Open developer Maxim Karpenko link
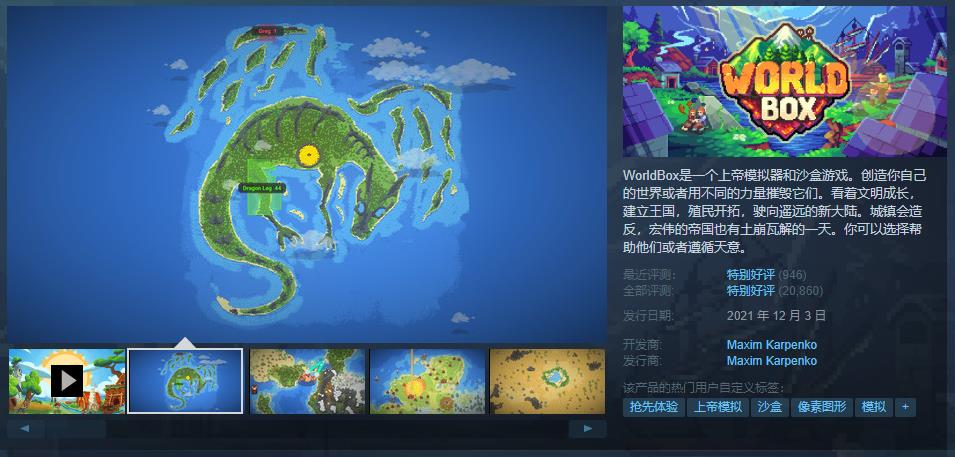 click(771, 345)
